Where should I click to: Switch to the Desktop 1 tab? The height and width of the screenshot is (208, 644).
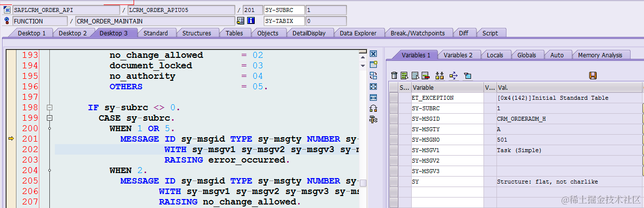32,33
